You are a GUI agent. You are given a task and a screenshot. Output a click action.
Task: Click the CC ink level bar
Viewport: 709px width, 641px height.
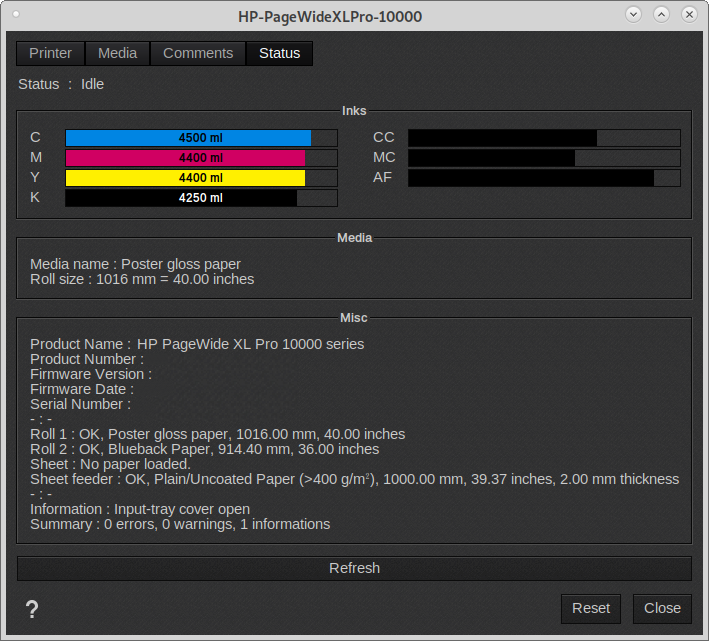point(543,138)
